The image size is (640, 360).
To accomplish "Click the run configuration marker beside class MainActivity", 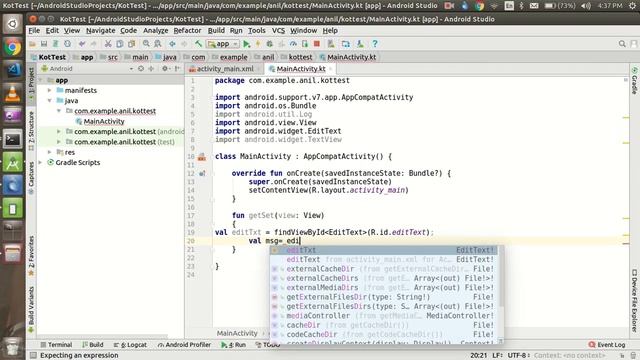I will click(x=202, y=157).
